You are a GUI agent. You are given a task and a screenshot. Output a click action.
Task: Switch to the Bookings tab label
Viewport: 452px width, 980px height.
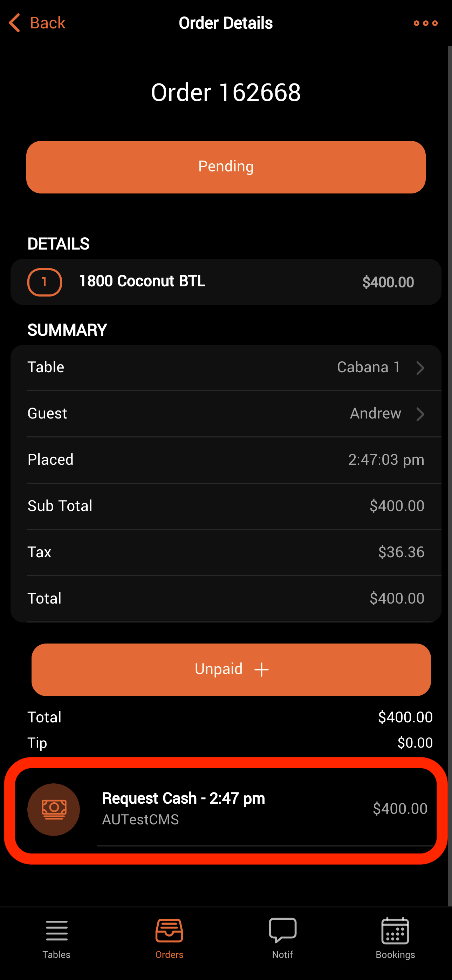(x=395, y=954)
